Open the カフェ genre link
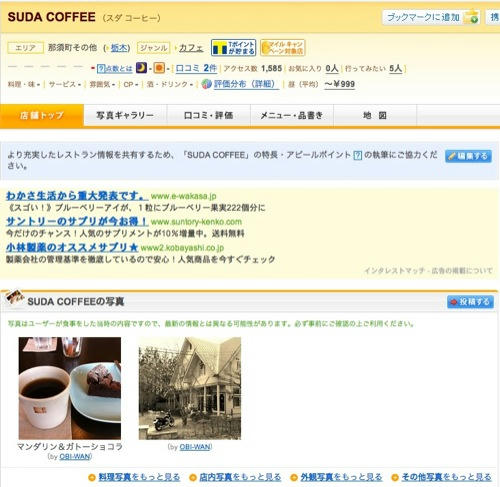Screen dimensions: 500x487 [191, 48]
